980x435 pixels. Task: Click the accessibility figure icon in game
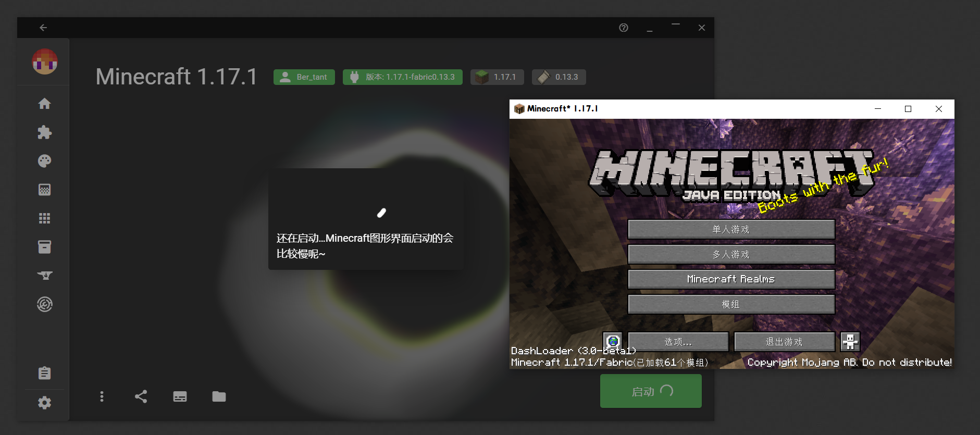point(850,342)
